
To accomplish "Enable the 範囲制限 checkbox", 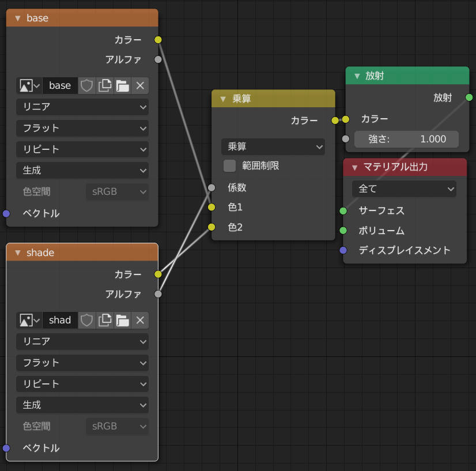I will [x=229, y=166].
